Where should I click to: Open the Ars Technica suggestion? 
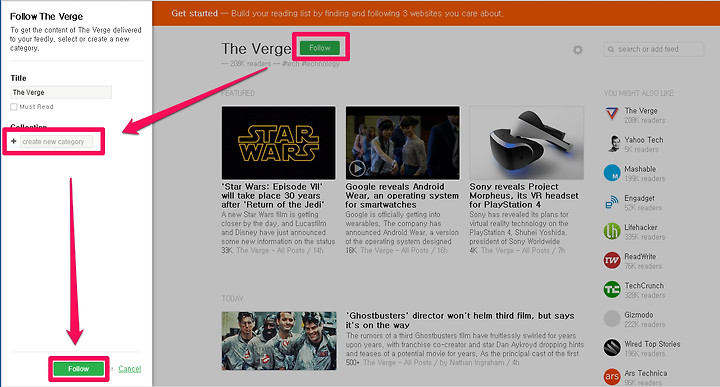(x=646, y=373)
